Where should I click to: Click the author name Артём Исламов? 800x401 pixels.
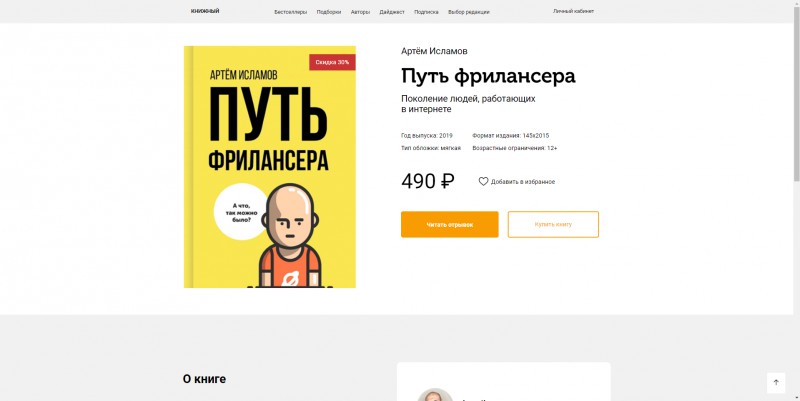coord(434,51)
